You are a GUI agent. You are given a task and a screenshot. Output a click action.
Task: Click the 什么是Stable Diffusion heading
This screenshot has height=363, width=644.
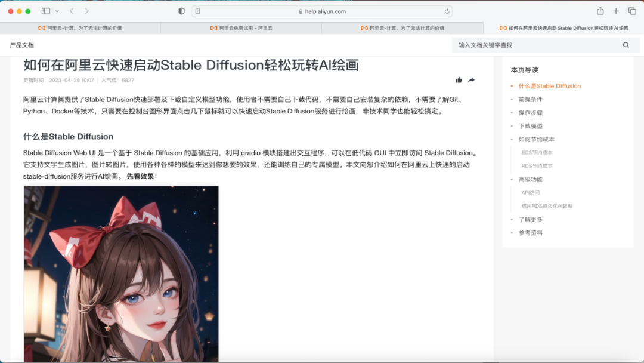[x=68, y=137]
